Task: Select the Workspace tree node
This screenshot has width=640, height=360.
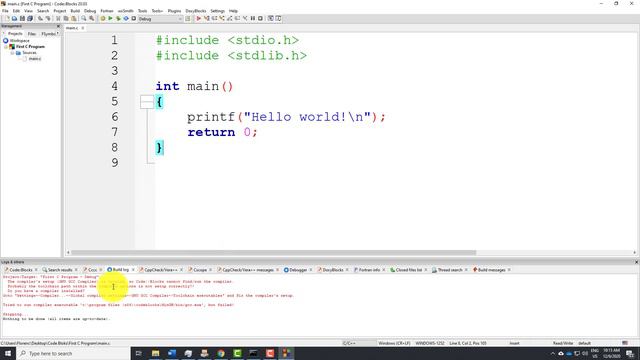Action: point(19,40)
